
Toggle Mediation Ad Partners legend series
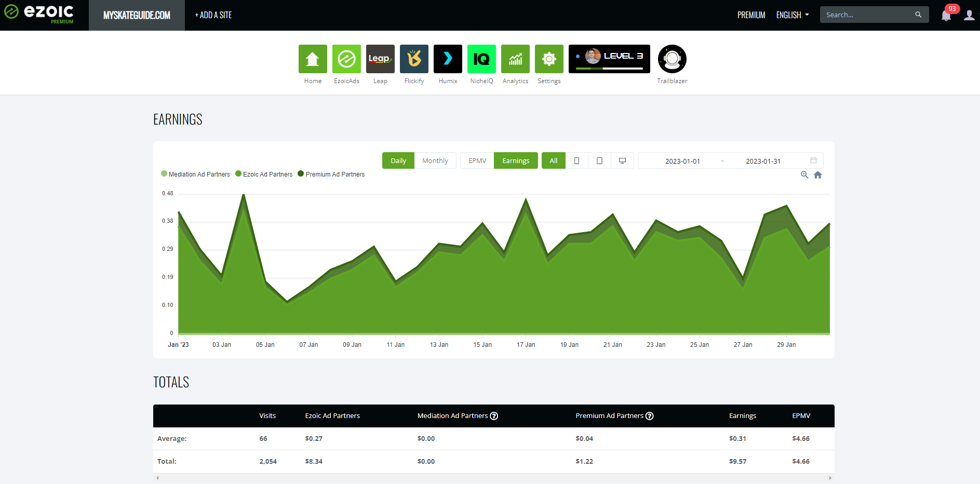point(195,174)
